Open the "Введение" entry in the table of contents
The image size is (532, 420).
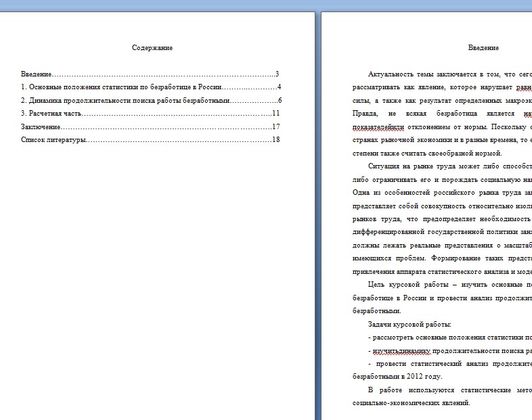pos(37,74)
